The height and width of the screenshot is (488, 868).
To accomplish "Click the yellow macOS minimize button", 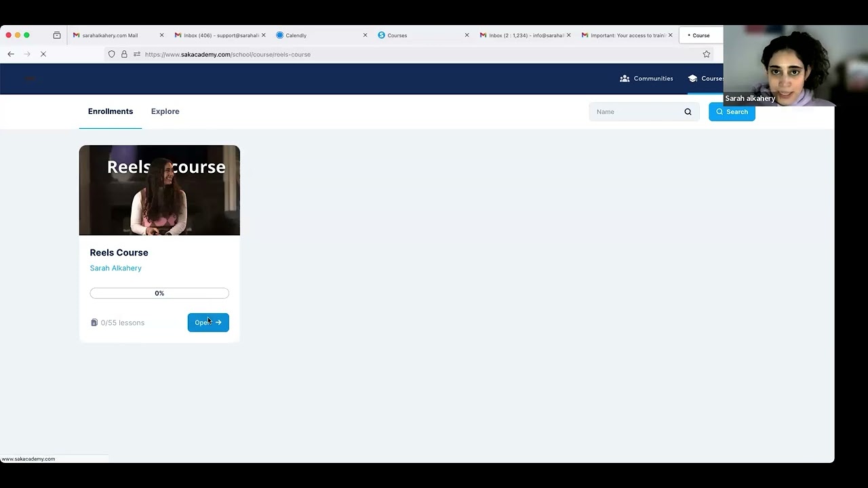I will coord(18,35).
